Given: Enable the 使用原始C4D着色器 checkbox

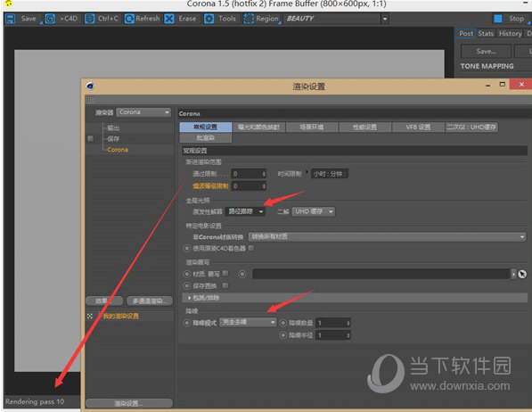Looking at the screenshot, I should pyautogui.click(x=251, y=248).
